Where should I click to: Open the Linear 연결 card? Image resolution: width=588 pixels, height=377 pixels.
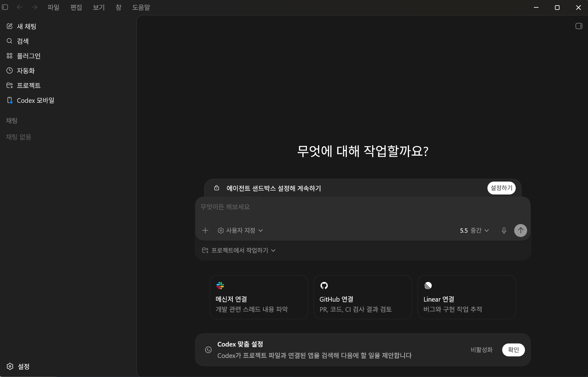pos(467,297)
